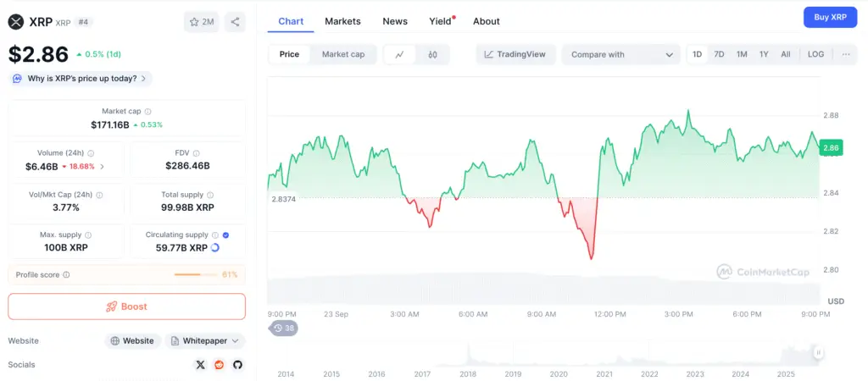This screenshot has height=381, width=868.
Task: Click the 100B XRP max supply value
Action: point(66,248)
